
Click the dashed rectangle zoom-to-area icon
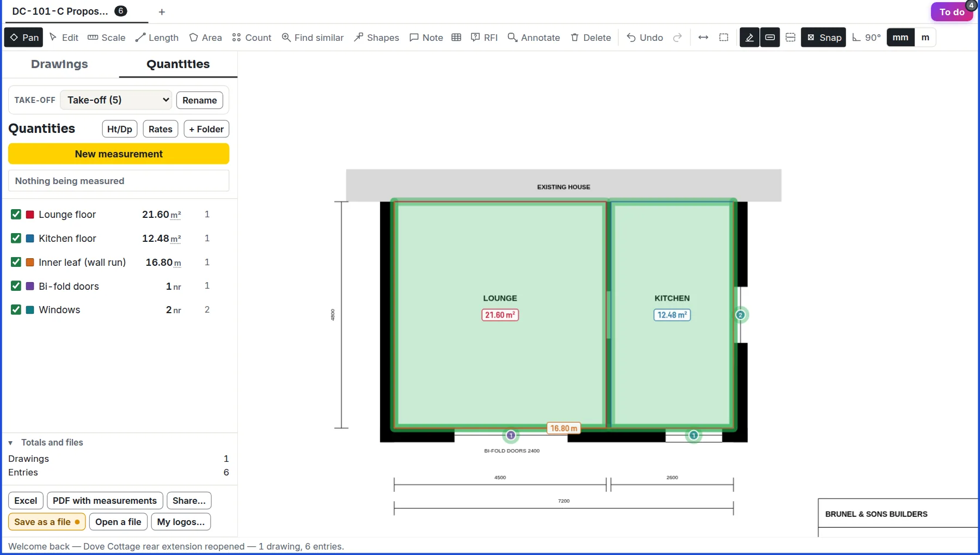[724, 38]
